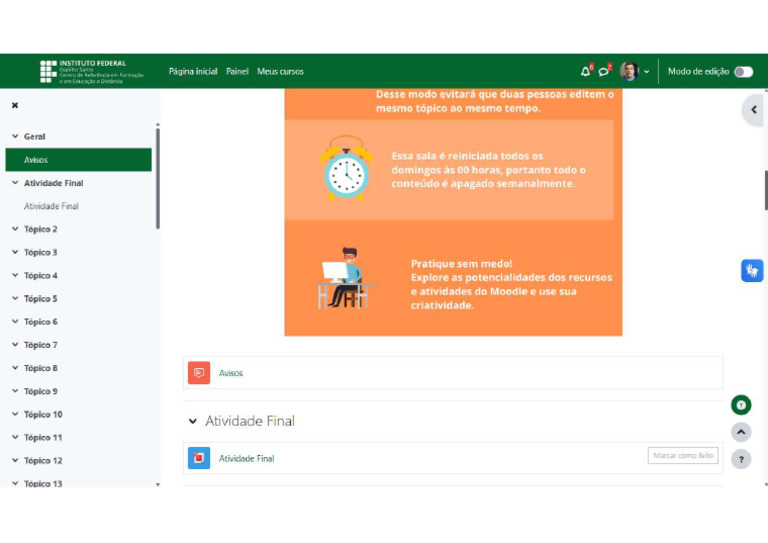
Task: Select Tópico 9 in the sidebar
Action: coord(41,391)
